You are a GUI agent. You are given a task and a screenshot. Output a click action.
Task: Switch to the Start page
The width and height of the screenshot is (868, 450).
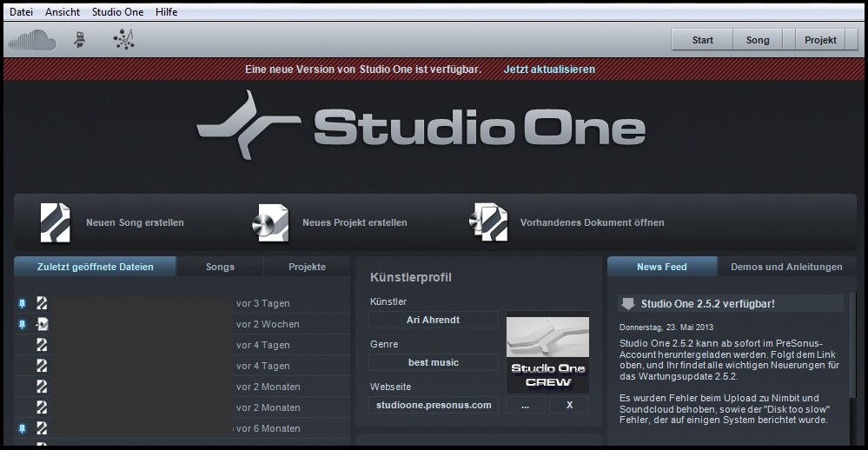click(703, 40)
